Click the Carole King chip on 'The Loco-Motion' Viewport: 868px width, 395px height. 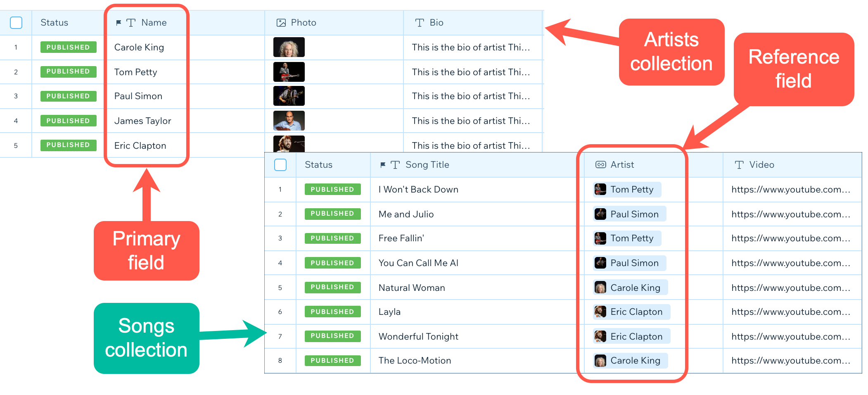click(x=629, y=360)
